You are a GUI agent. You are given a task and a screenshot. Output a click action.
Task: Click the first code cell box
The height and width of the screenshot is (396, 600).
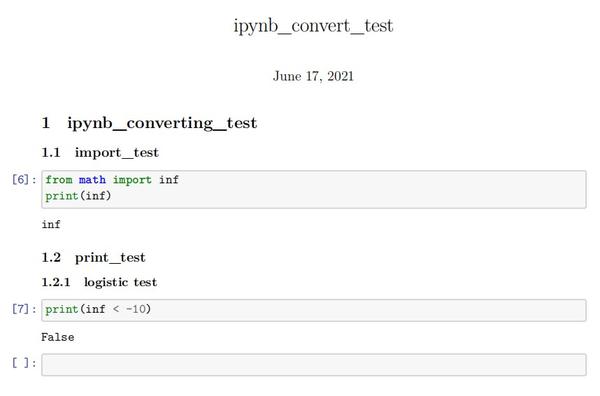(x=314, y=189)
